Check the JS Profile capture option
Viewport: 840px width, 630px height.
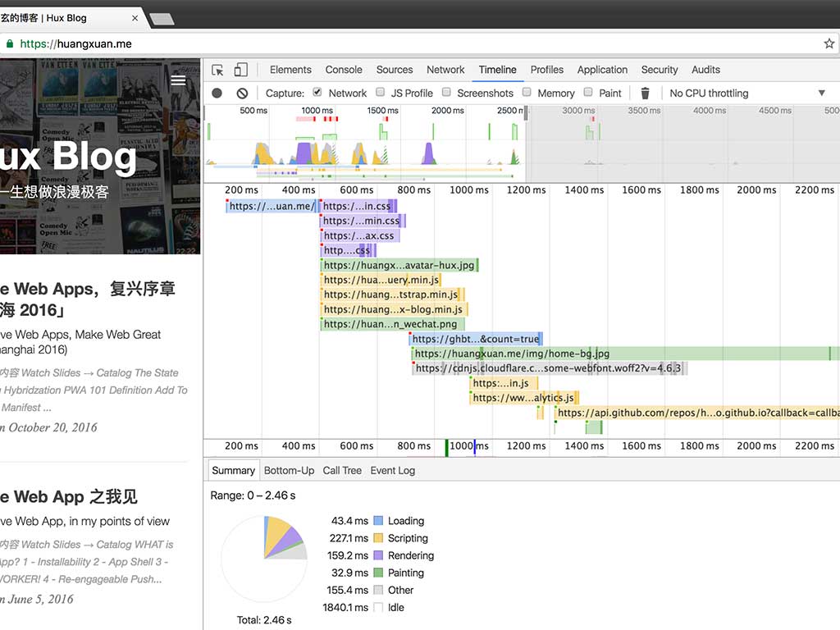380,92
